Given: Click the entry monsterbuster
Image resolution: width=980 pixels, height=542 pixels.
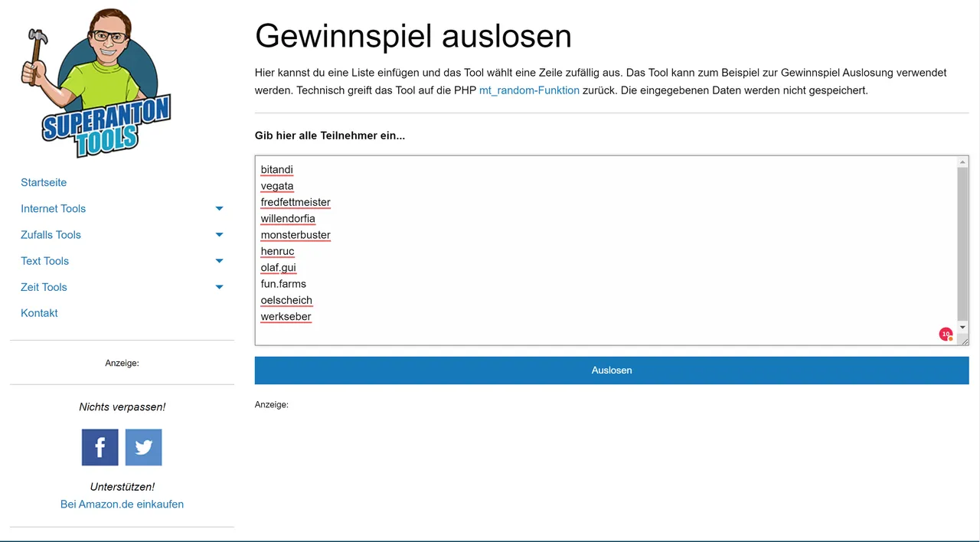Looking at the screenshot, I should [296, 234].
